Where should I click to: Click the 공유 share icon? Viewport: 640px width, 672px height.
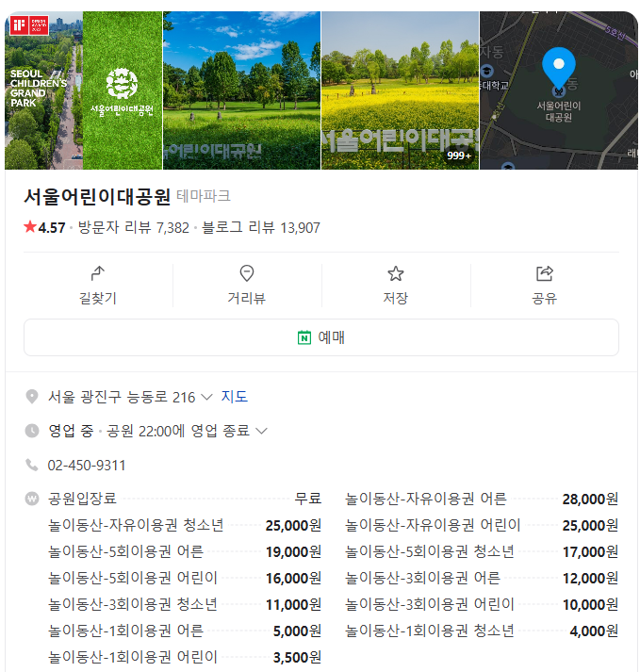(x=545, y=273)
